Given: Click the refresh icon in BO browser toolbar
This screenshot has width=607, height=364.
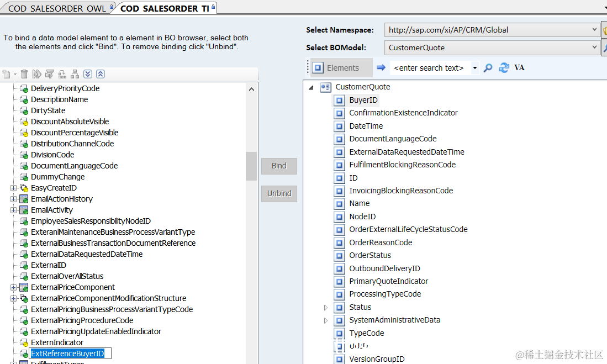Looking at the screenshot, I should (x=504, y=68).
